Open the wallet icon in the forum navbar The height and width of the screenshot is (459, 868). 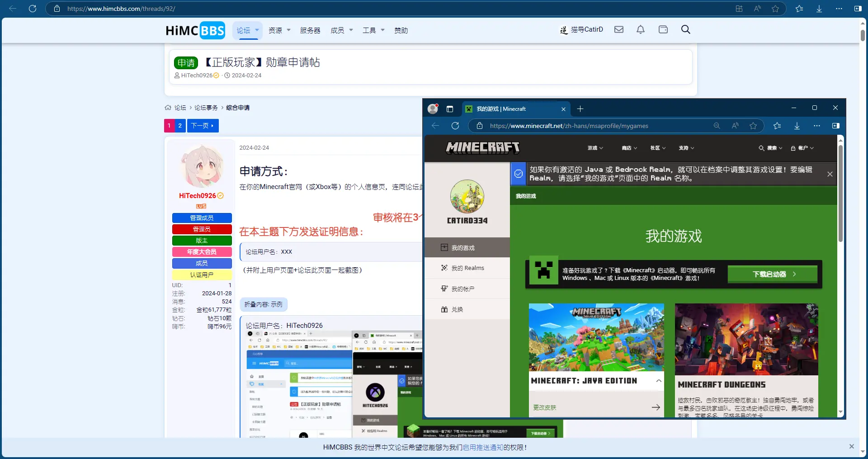tap(663, 29)
